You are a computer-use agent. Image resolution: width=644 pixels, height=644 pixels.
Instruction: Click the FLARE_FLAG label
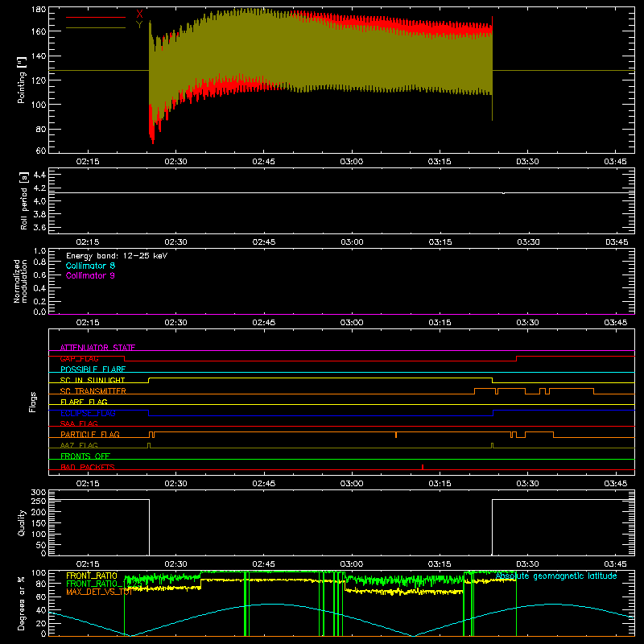point(84,402)
